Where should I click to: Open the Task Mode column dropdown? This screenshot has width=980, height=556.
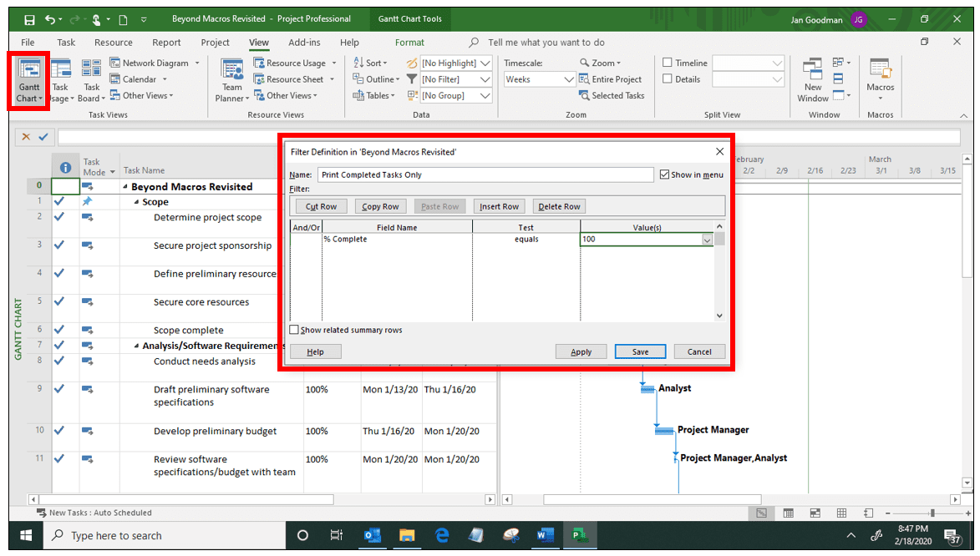point(113,173)
